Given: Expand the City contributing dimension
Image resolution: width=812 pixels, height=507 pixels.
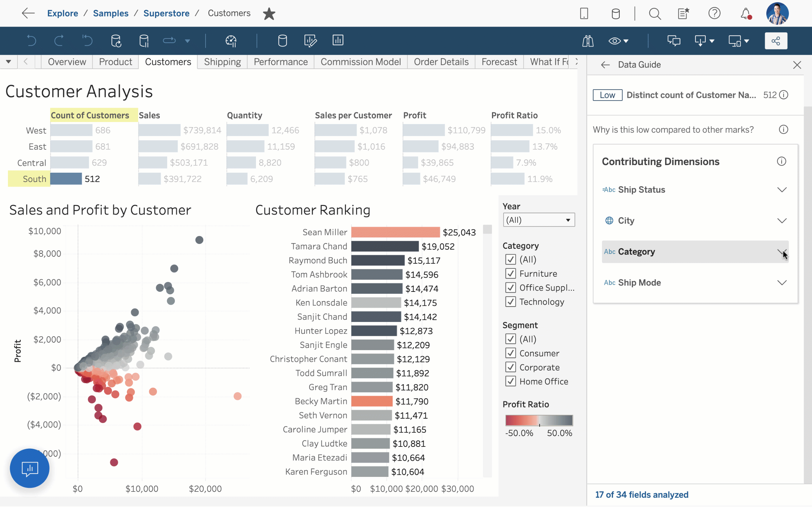Looking at the screenshot, I should click(x=782, y=221).
